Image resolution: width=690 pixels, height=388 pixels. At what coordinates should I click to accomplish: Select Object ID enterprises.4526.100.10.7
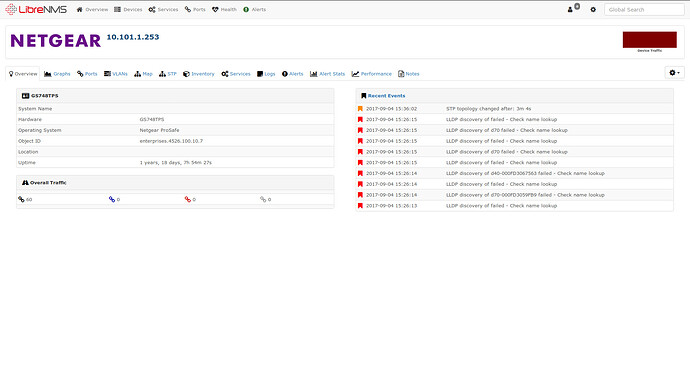point(171,141)
